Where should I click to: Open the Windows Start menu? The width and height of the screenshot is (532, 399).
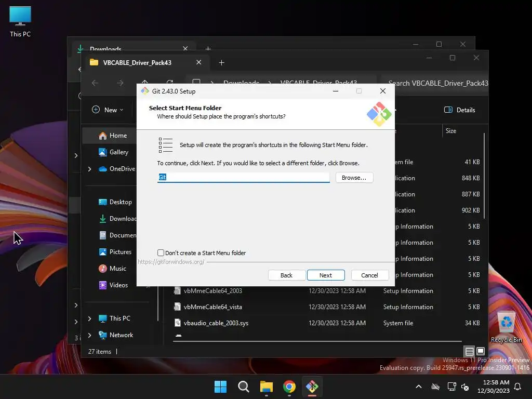point(220,387)
